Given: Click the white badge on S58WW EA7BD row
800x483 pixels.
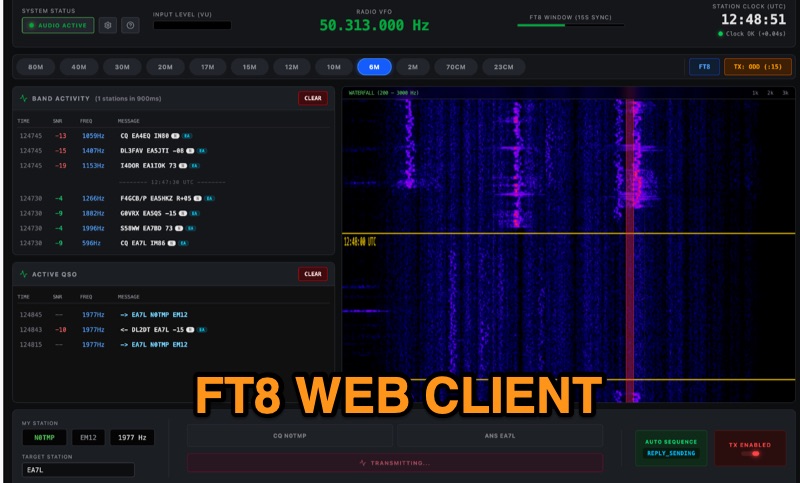Looking at the screenshot, I should click(x=179, y=228).
